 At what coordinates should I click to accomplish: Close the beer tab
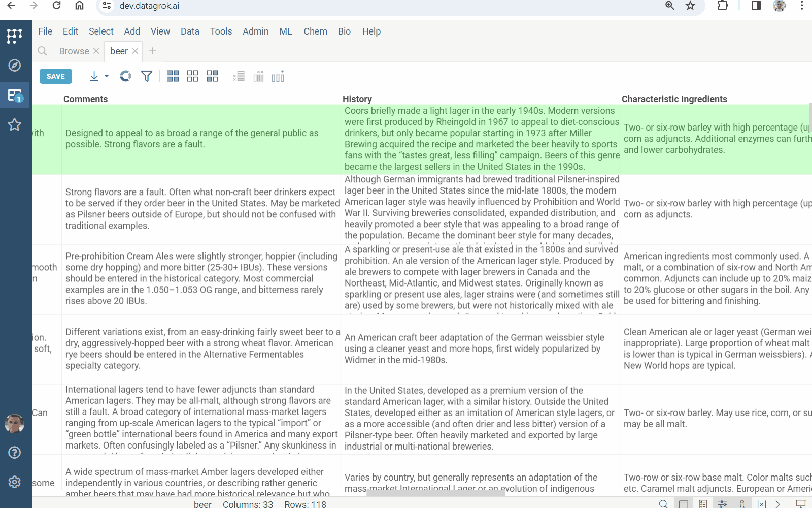(135, 51)
